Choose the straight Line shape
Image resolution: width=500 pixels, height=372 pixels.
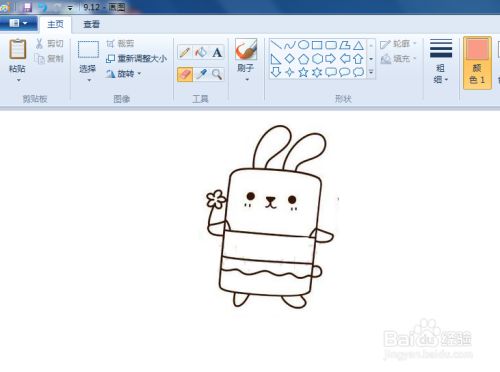coord(276,45)
